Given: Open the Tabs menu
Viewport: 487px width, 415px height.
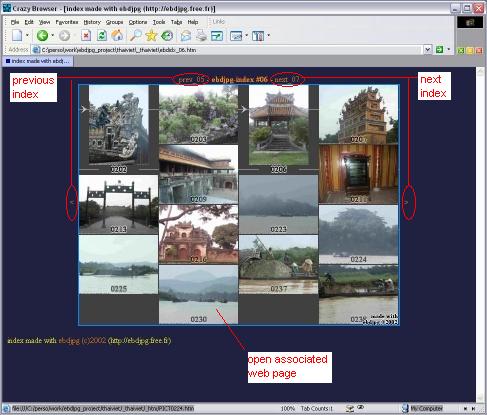Looking at the screenshot, I should tap(176, 22).
